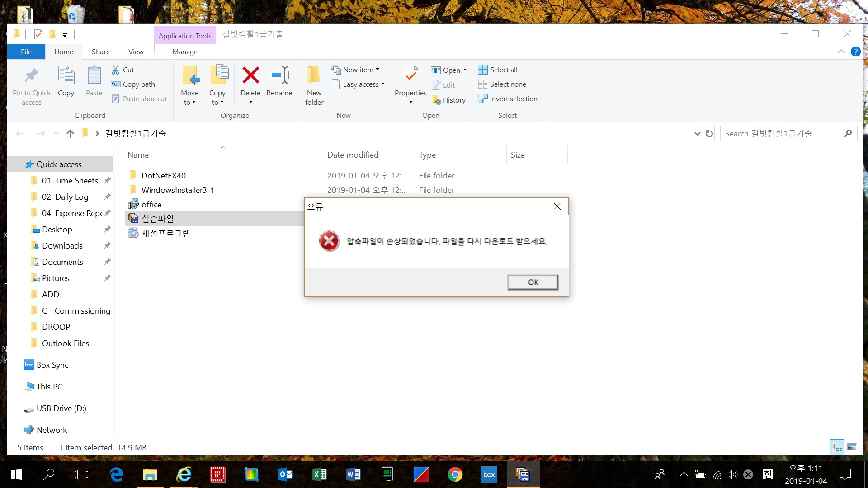868x488 pixels.
Task: Switch to large icons view toggle
Action: [852, 447]
